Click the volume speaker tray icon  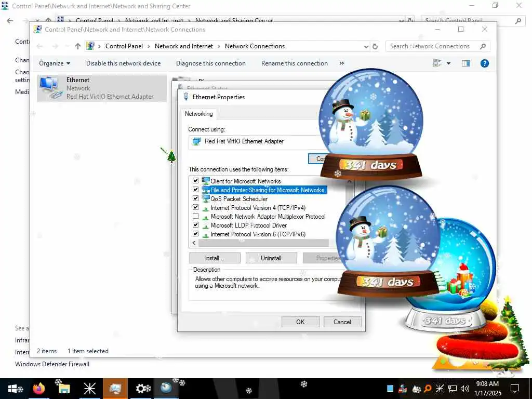[x=464, y=389]
